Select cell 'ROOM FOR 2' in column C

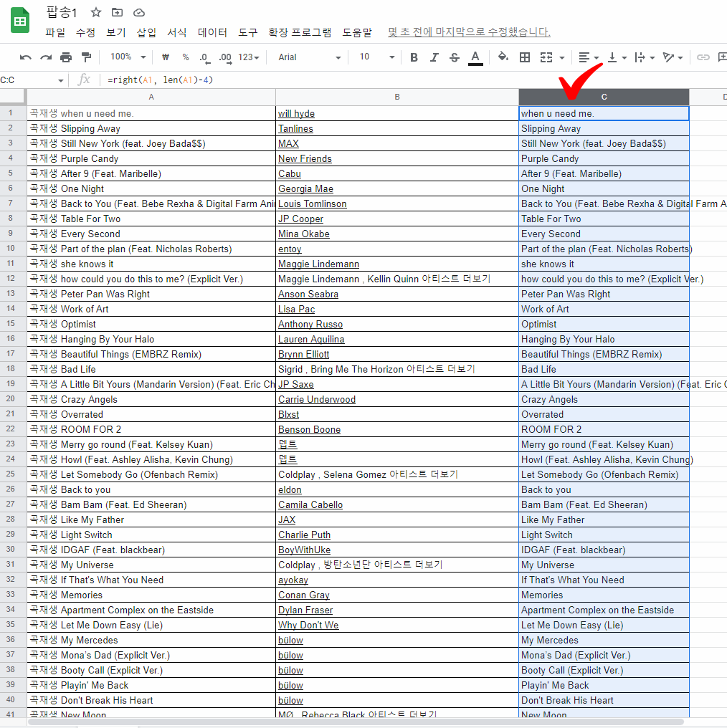click(x=604, y=429)
